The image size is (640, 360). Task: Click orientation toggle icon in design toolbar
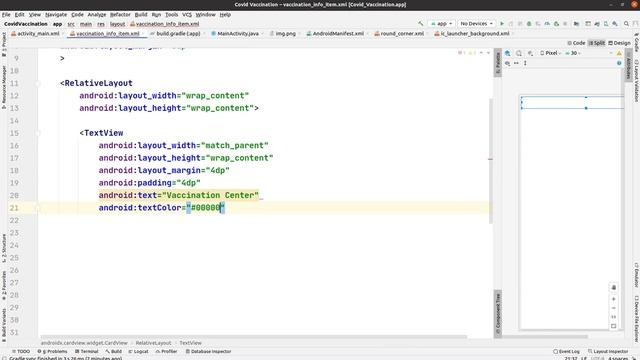coord(519,53)
